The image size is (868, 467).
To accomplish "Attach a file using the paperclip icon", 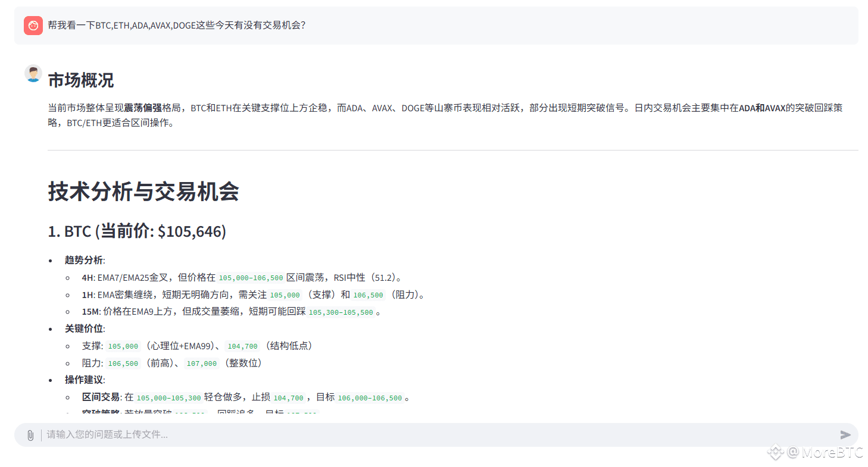I will coord(30,435).
